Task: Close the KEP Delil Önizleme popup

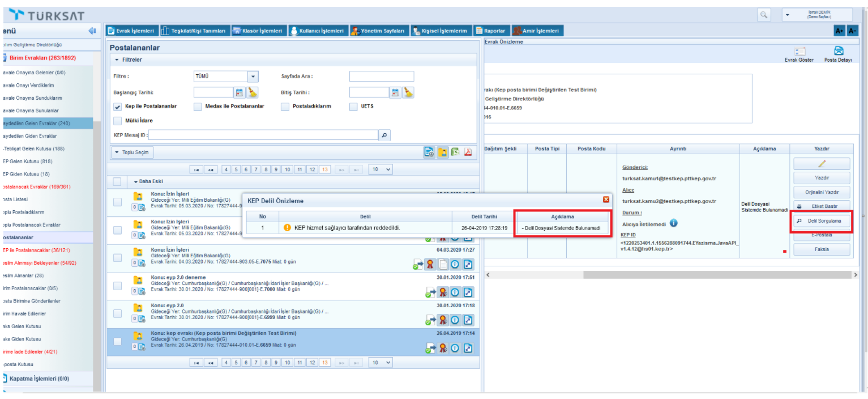Action: [x=606, y=199]
